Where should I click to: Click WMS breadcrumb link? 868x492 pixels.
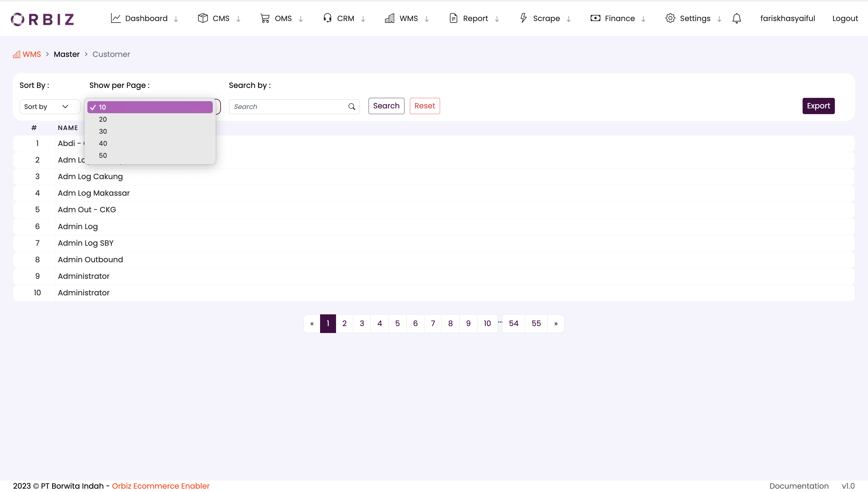(x=32, y=54)
